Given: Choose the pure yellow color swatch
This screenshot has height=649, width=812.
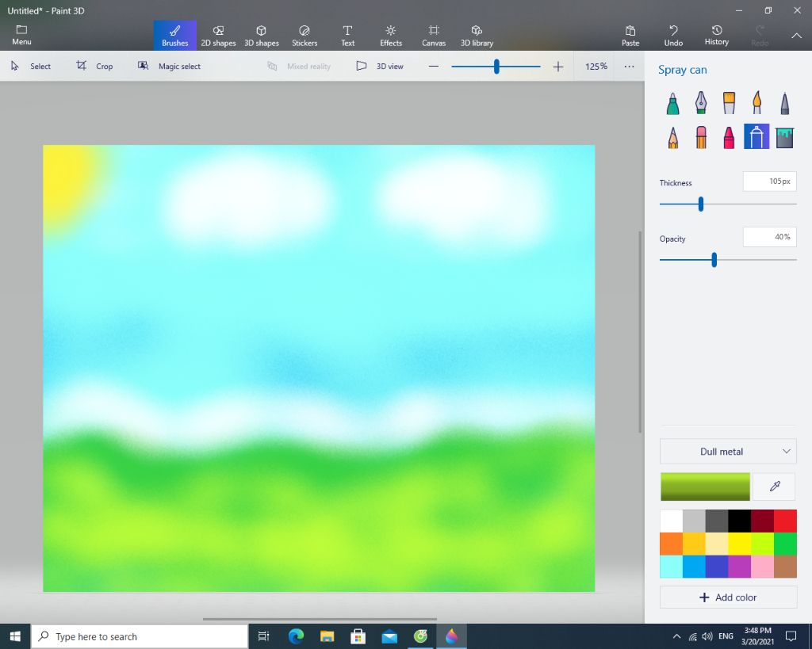Looking at the screenshot, I should pos(740,544).
